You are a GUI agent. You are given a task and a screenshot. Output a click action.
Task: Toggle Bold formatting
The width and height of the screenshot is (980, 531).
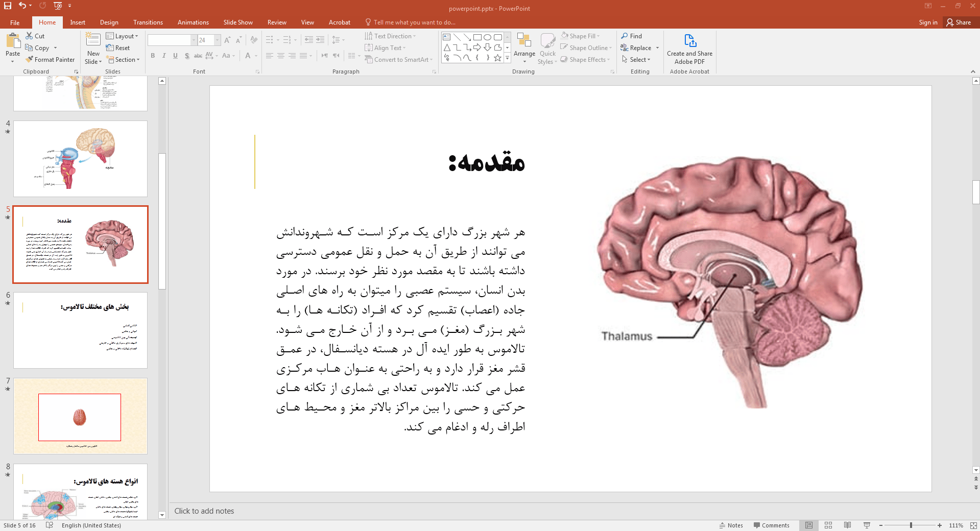coord(153,56)
